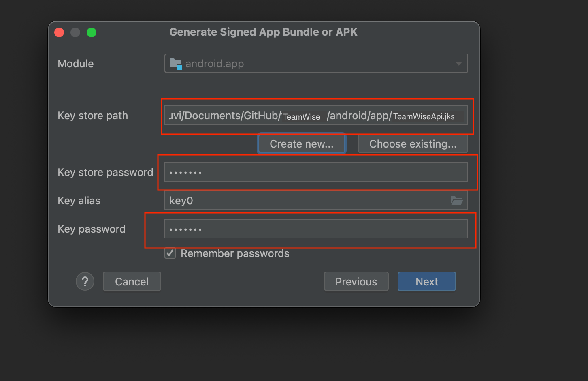Click the Key store path field
The height and width of the screenshot is (381, 588).
(316, 115)
